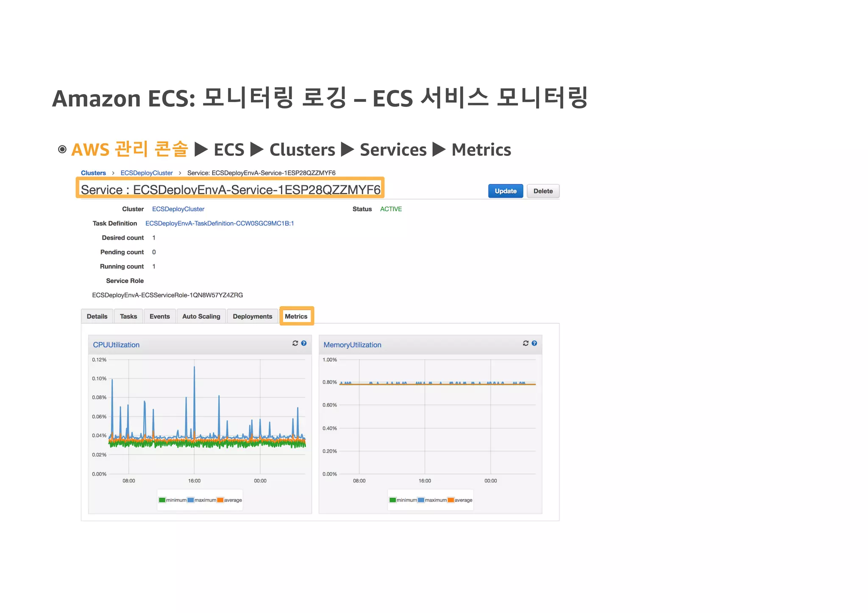The image size is (868, 613).
Task: Go to Clusters in breadcrumb
Action: pyautogui.click(x=93, y=173)
